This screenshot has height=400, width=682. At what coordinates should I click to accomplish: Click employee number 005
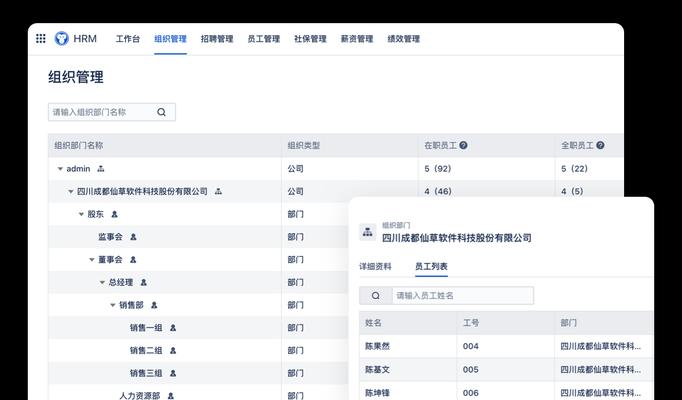point(471,370)
